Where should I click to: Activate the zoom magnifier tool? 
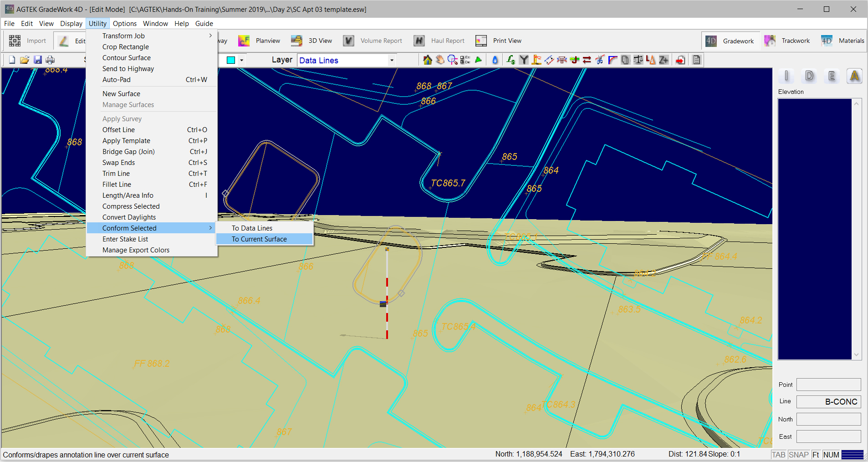(x=452, y=60)
